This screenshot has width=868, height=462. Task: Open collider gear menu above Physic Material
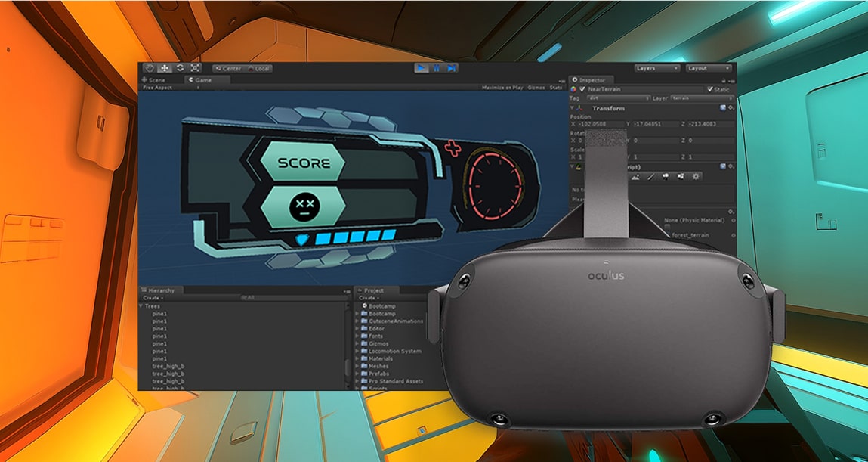pos(731,212)
